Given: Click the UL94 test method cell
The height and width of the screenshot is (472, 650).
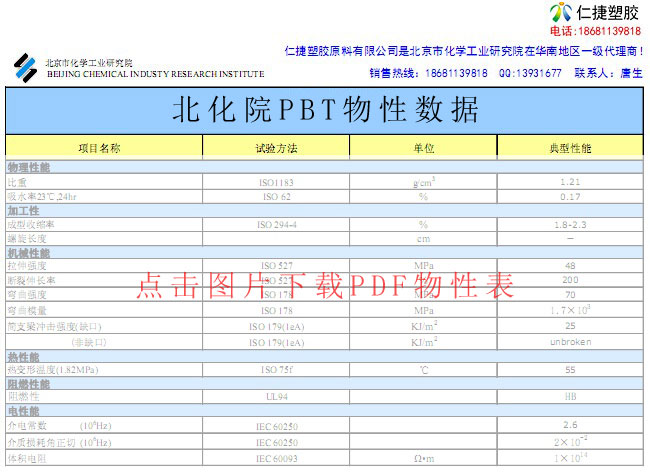Looking at the screenshot, I should tap(276, 397).
